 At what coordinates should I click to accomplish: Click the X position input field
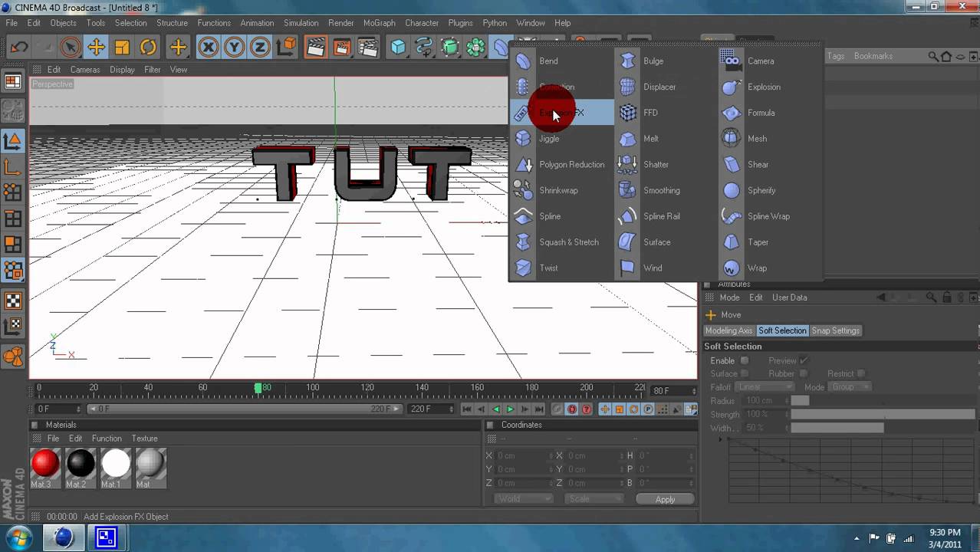pyautogui.click(x=524, y=455)
